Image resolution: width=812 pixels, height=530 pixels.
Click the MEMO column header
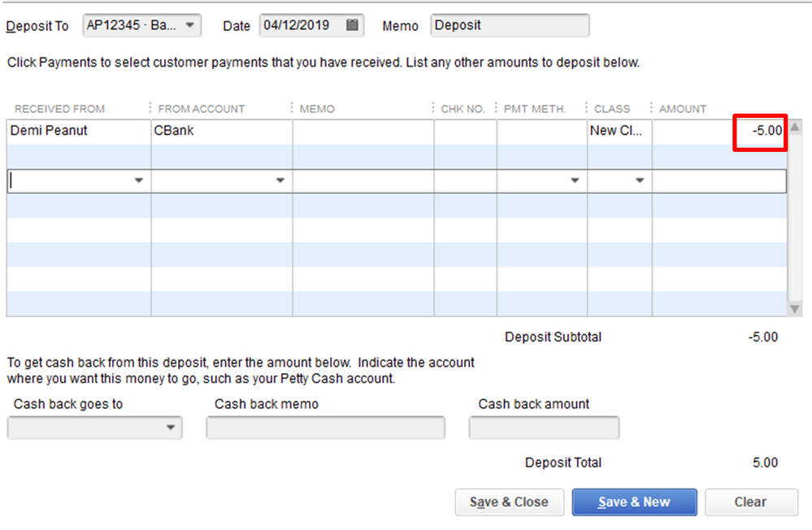coord(317,109)
